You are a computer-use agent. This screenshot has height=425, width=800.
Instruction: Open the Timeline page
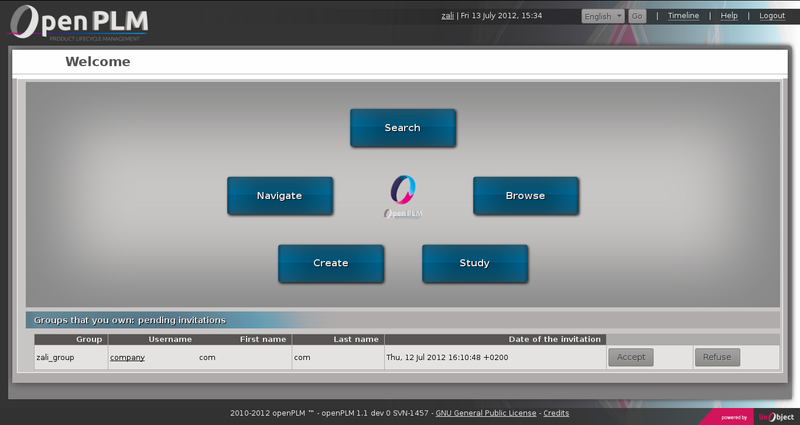click(683, 16)
